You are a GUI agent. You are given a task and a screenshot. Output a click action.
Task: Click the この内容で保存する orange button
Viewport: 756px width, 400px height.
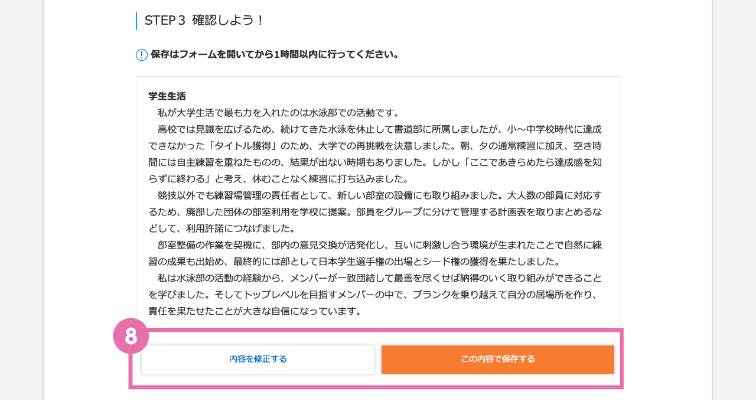[498, 359]
